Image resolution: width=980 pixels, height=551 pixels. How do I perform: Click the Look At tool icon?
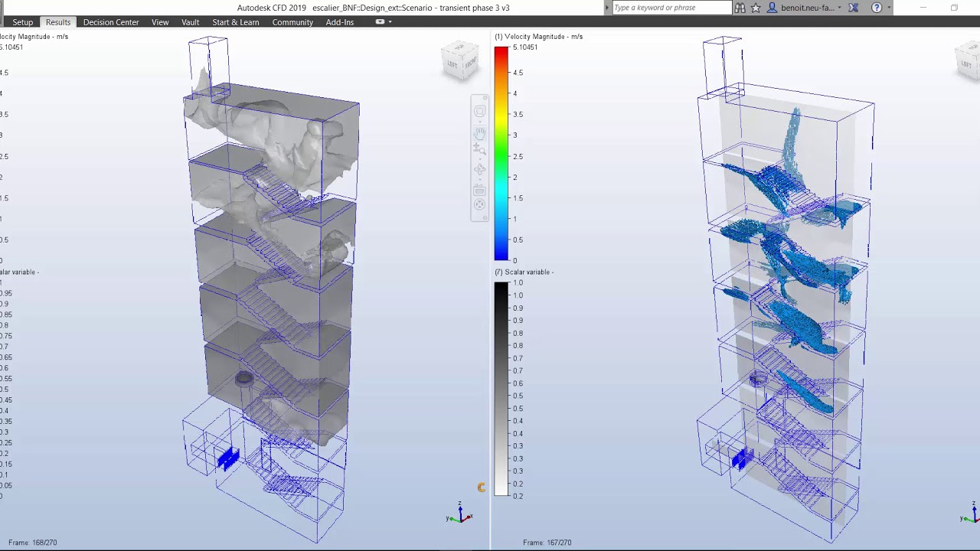point(479,190)
